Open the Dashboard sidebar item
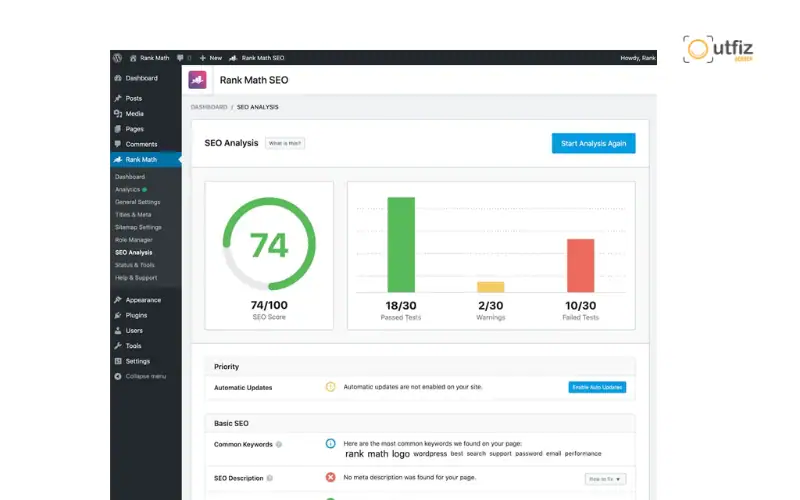The height and width of the screenshot is (500, 800). (x=136, y=78)
